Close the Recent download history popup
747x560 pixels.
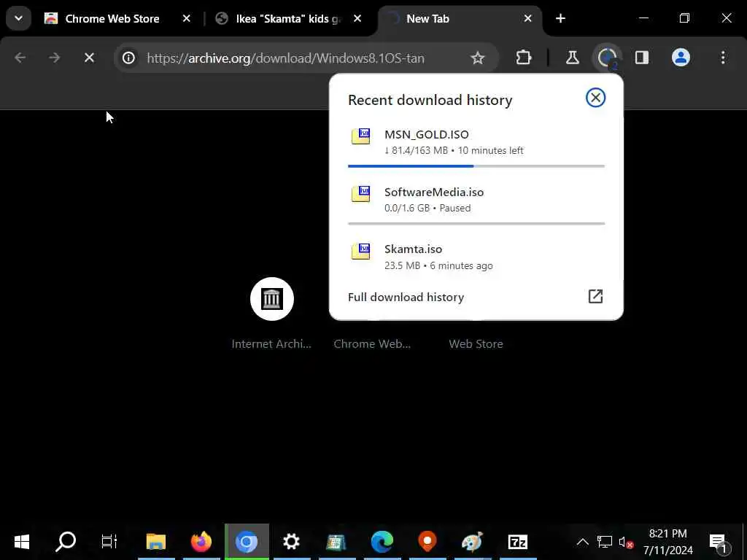pyautogui.click(x=595, y=98)
